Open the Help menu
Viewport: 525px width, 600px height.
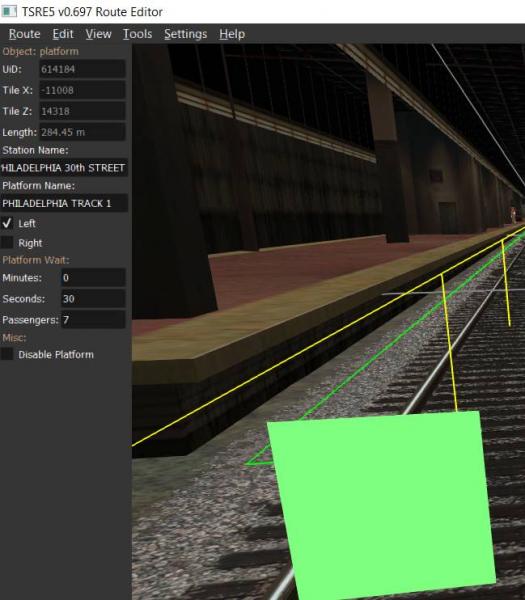232,34
